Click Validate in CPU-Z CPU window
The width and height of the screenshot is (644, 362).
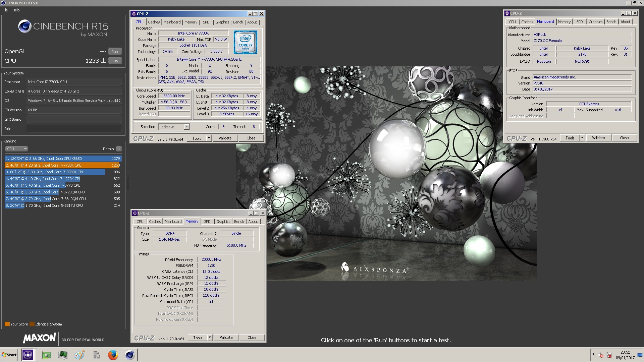225,138
